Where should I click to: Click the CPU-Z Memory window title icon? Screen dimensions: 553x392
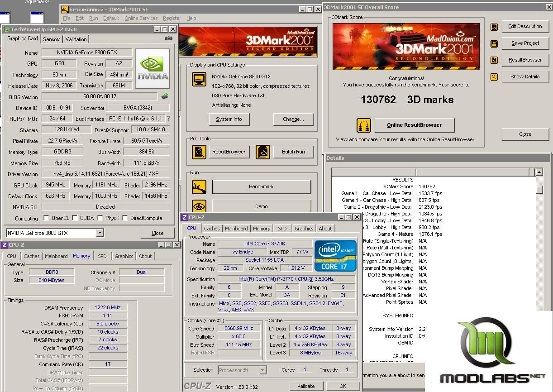click(4, 245)
